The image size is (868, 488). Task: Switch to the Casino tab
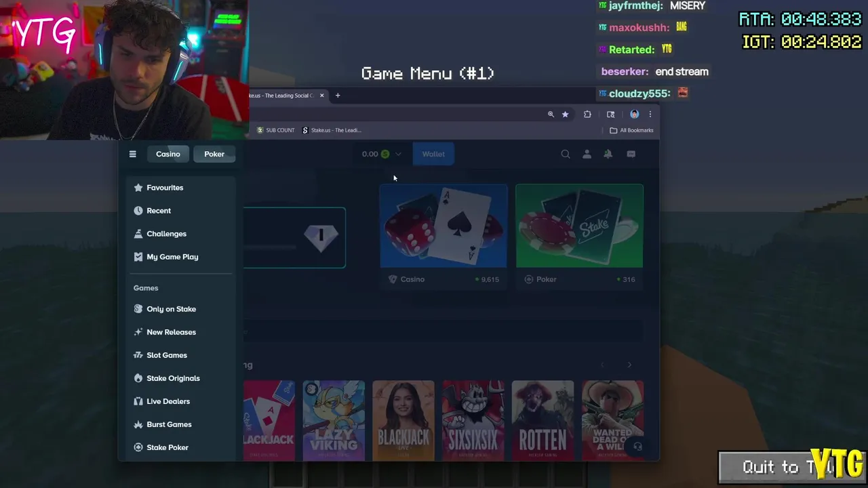click(168, 154)
